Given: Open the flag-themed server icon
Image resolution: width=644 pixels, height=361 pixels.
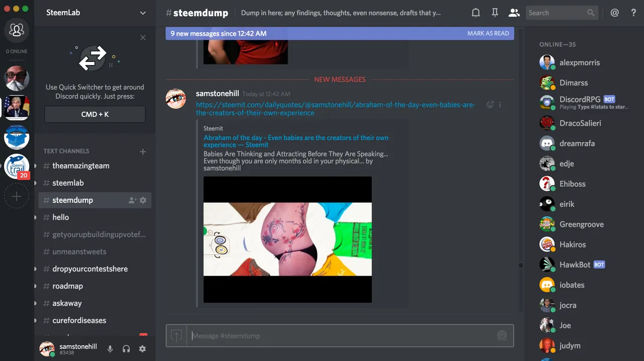Looking at the screenshot, I should 17,107.
